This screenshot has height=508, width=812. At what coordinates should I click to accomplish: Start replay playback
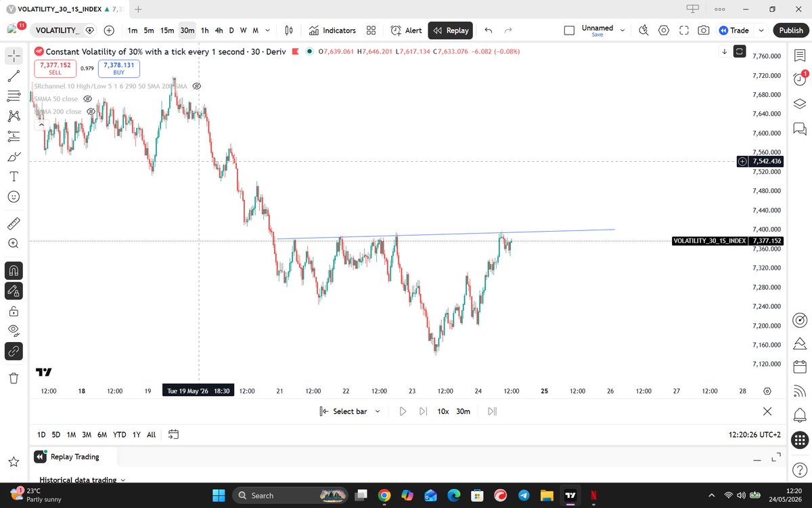pos(403,411)
